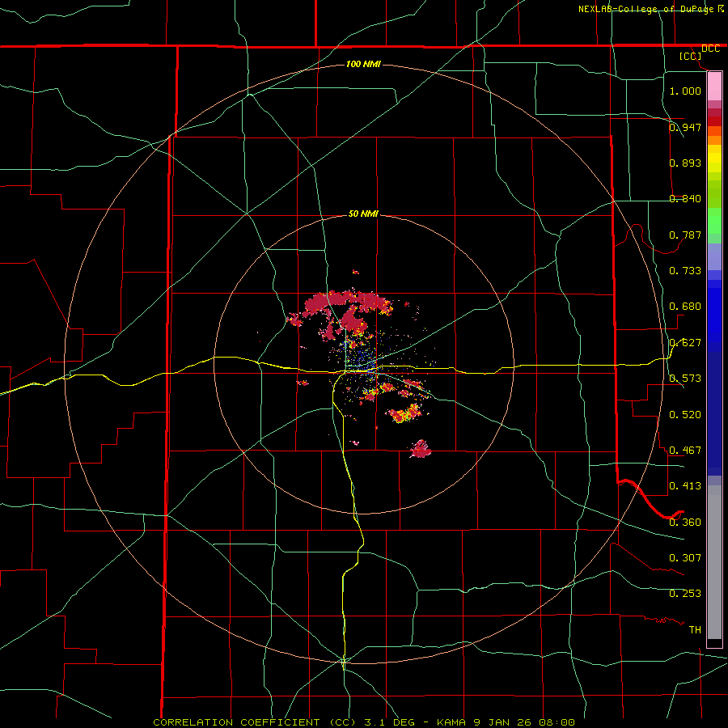Click the 0.573 legend value
The height and width of the screenshot is (728, 728).
[685, 378]
